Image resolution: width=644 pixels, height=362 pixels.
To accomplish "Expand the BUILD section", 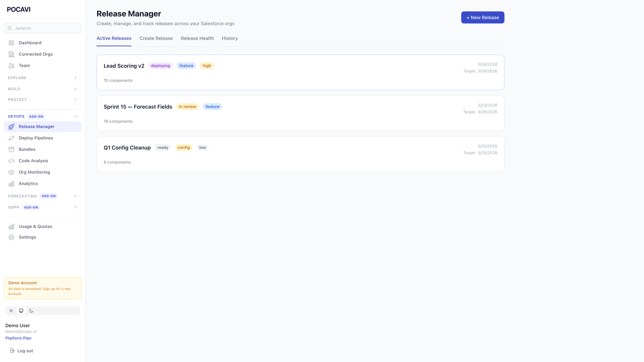I will (43, 89).
